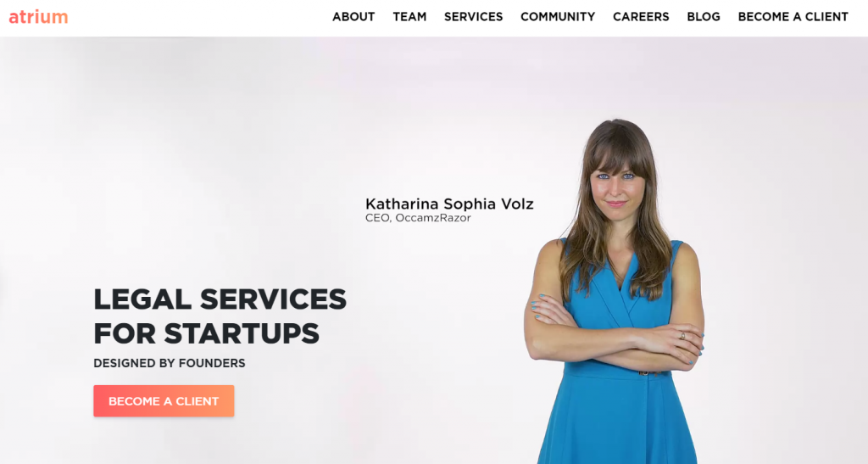This screenshot has height=464, width=868.
Task: Open the BLOG link
Action: [704, 17]
